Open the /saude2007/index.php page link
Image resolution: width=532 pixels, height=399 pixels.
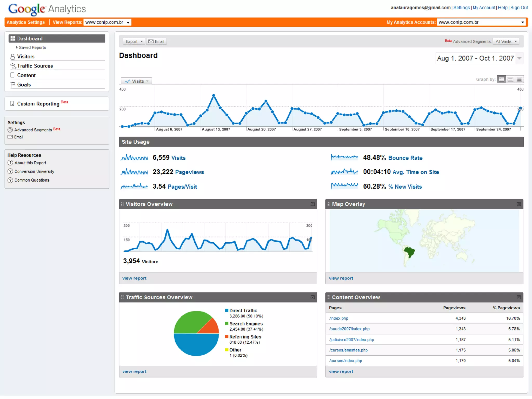pos(349,329)
